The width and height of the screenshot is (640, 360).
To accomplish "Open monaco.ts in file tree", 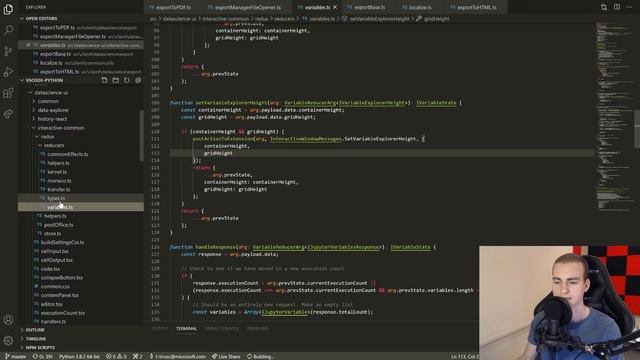I will pyautogui.click(x=59, y=181).
